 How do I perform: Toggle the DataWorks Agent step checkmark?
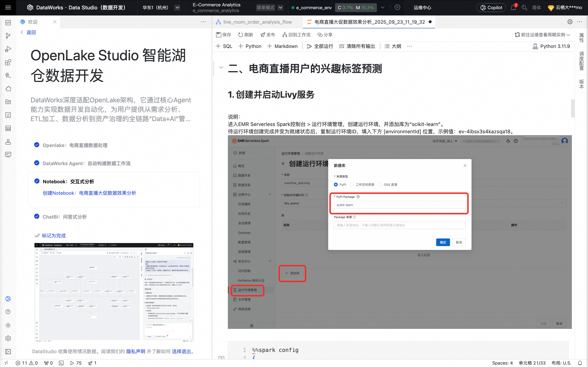click(37, 163)
